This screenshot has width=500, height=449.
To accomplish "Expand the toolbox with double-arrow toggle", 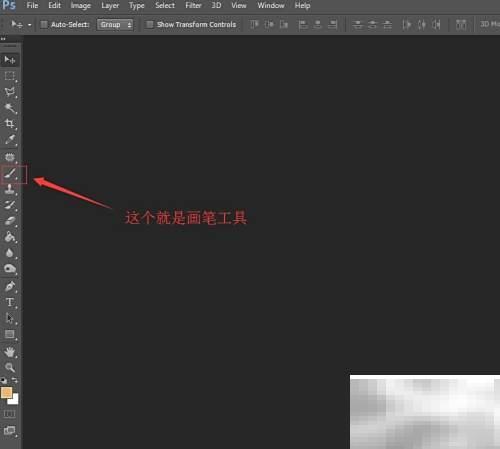I will (3, 39).
